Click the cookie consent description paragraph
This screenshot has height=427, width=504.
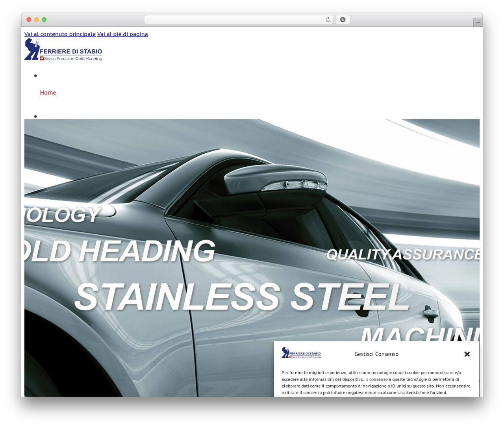376,382
